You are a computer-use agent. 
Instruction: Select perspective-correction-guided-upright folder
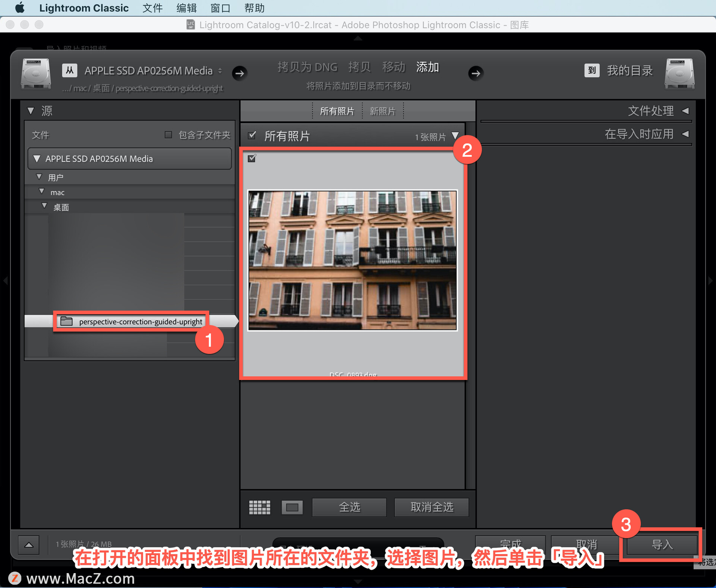tap(140, 321)
